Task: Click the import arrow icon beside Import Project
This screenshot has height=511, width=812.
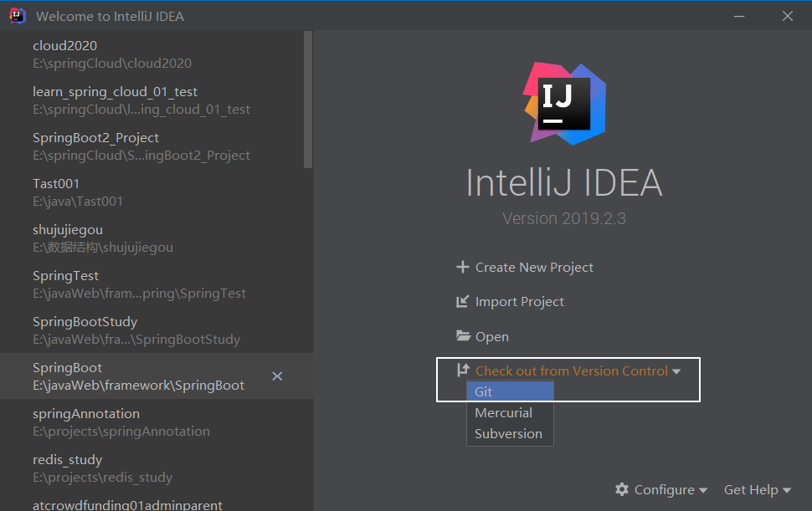Action: pos(462,301)
